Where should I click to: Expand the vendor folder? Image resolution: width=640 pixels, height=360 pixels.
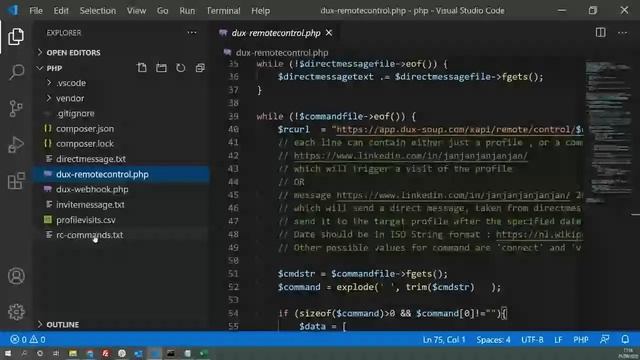(70, 98)
